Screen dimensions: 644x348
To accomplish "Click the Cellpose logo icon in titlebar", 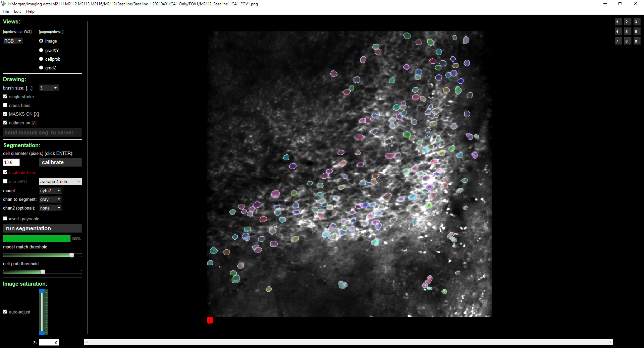I will coord(4,4).
